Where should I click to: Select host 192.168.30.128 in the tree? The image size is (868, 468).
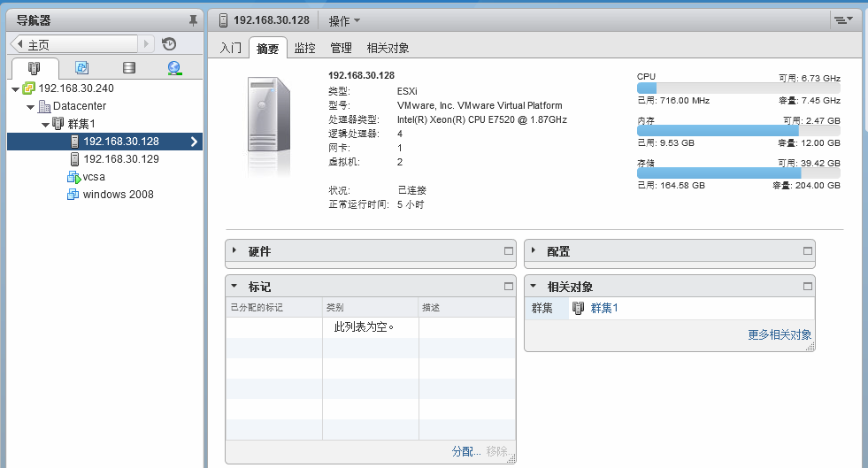click(104, 142)
